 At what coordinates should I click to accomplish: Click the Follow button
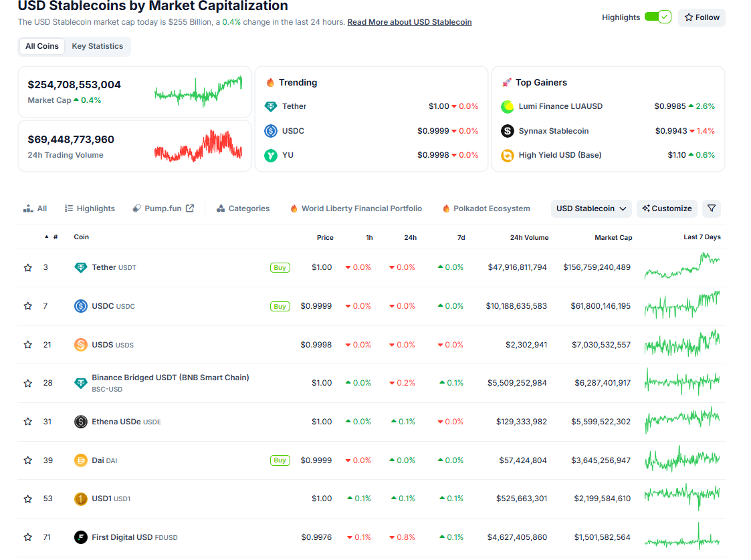(702, 17)
